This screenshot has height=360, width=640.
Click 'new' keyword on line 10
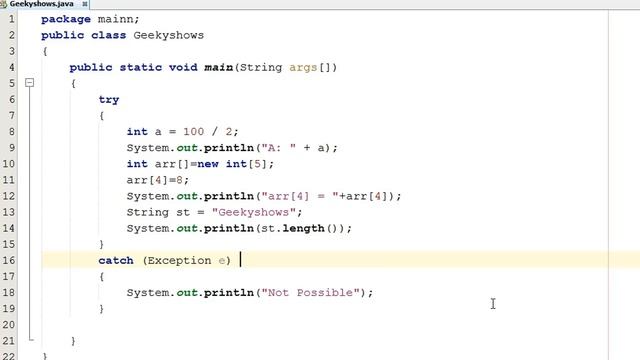click(208, 164)
